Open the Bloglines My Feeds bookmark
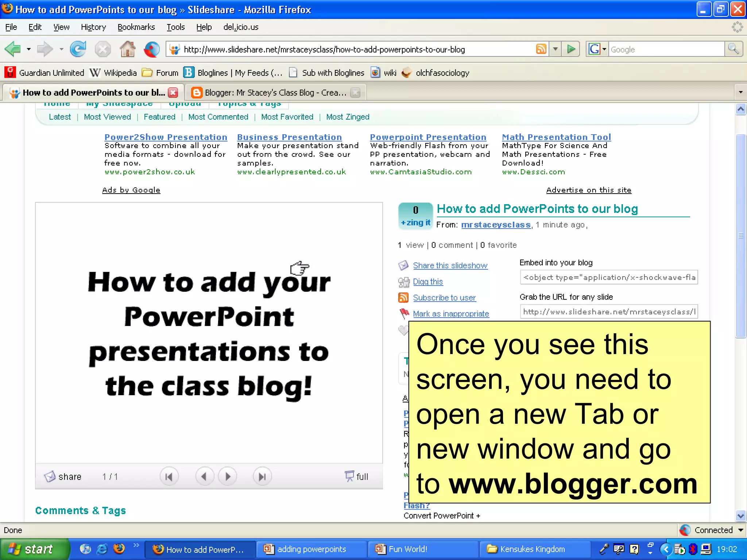This screenshot has height=560, width=747. [x=233, y=73]
